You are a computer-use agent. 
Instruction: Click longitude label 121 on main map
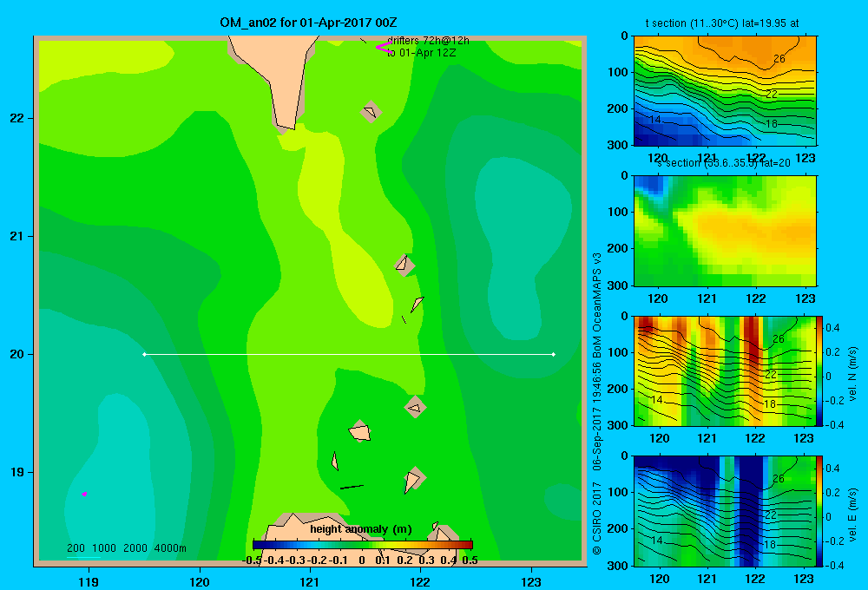tap(310, 581)
